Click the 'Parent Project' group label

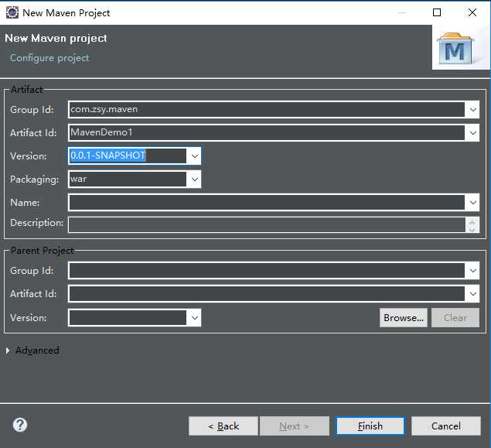[x=43, y=251]
